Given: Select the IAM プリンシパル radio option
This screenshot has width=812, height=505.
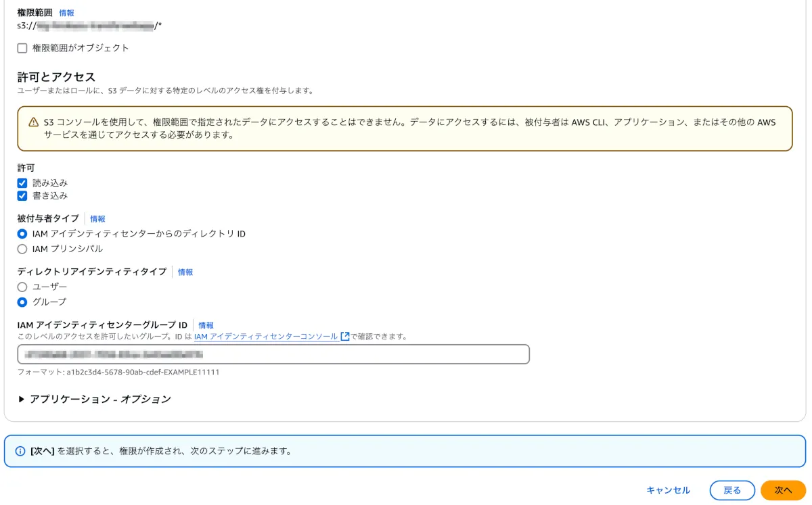Looking at the screenshot, I should 22,249.
